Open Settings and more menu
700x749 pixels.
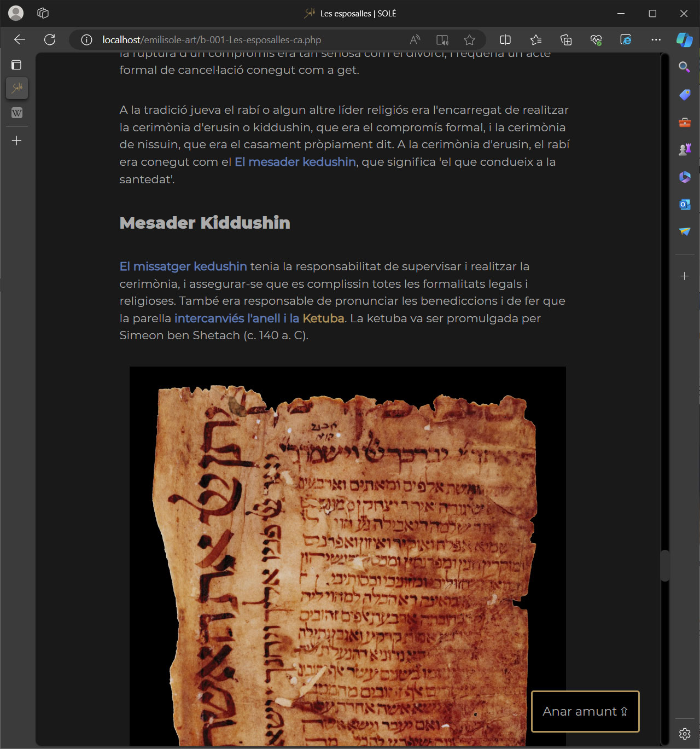click(x=656, y=39)
